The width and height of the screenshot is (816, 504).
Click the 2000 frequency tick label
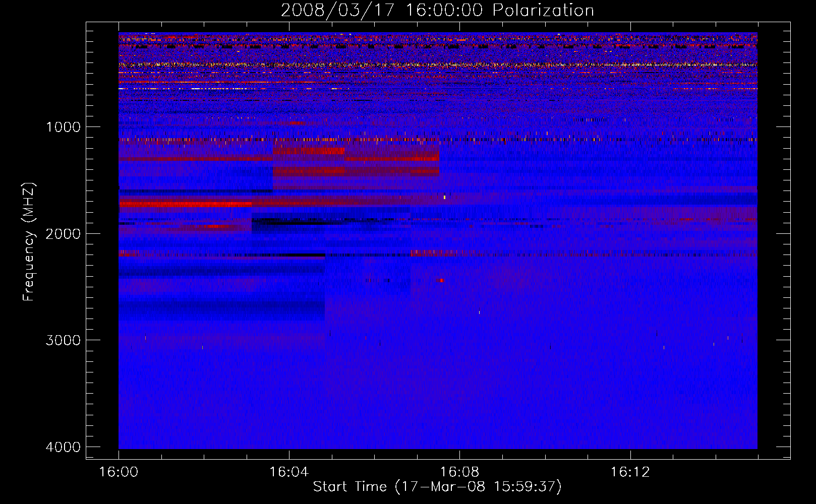point(63,234)
